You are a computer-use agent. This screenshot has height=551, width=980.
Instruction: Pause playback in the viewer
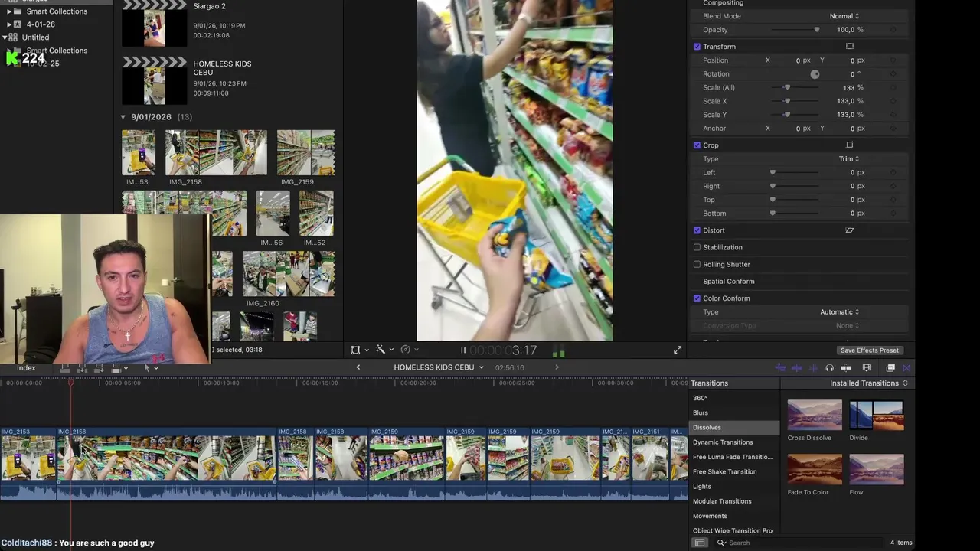[462, 350]
